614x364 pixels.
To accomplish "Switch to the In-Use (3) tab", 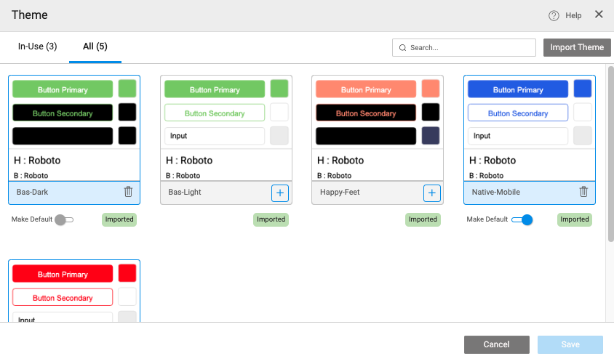I will 37,46.
